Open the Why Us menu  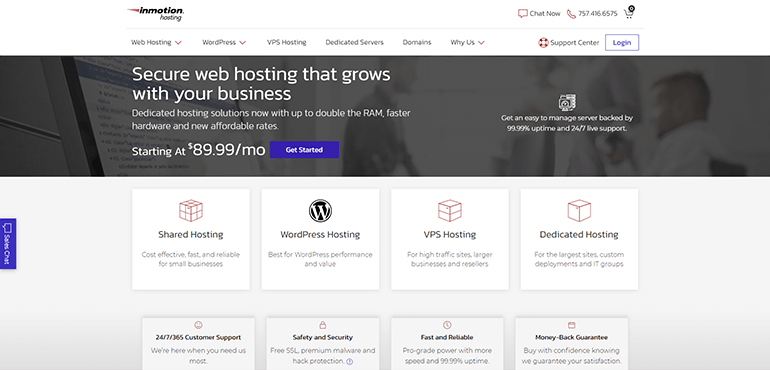[x=463, y=42]
